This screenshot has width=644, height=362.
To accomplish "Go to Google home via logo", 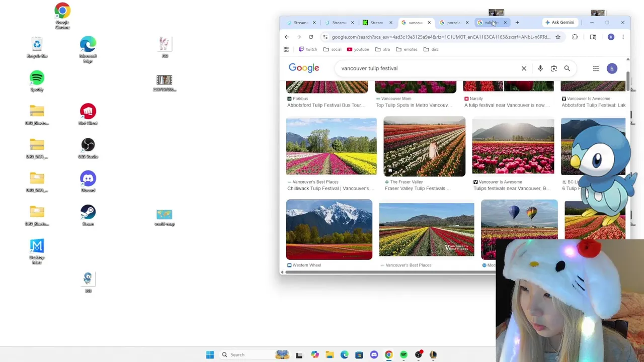I will coord(304,68).
